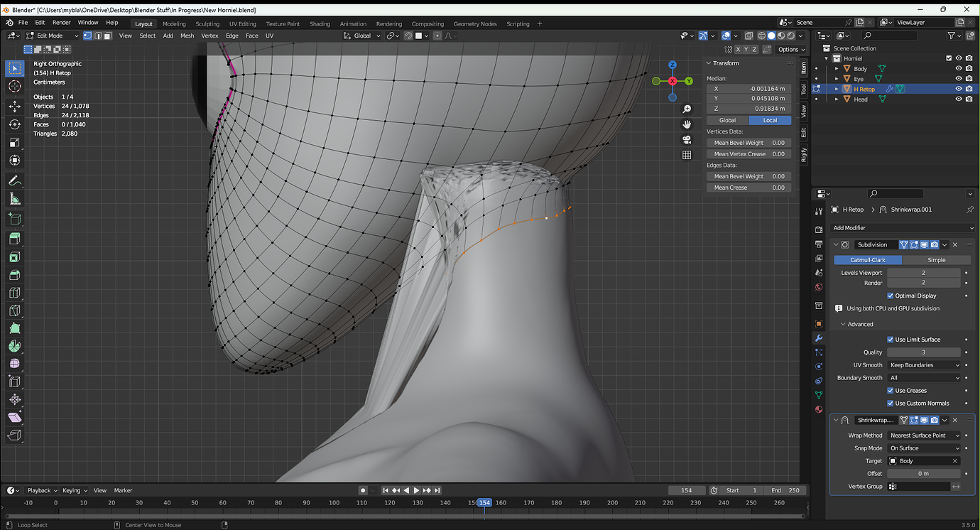
Task: Open the Modifier properties wrench tab
Action: tap(819, 338)
